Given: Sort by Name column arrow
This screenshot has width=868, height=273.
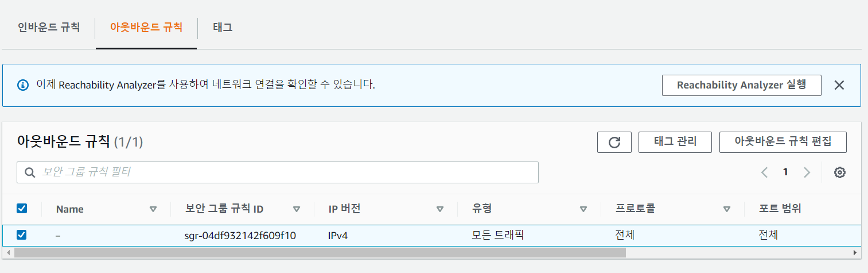Looking at the screenshot, I should (x=153, y=209).
